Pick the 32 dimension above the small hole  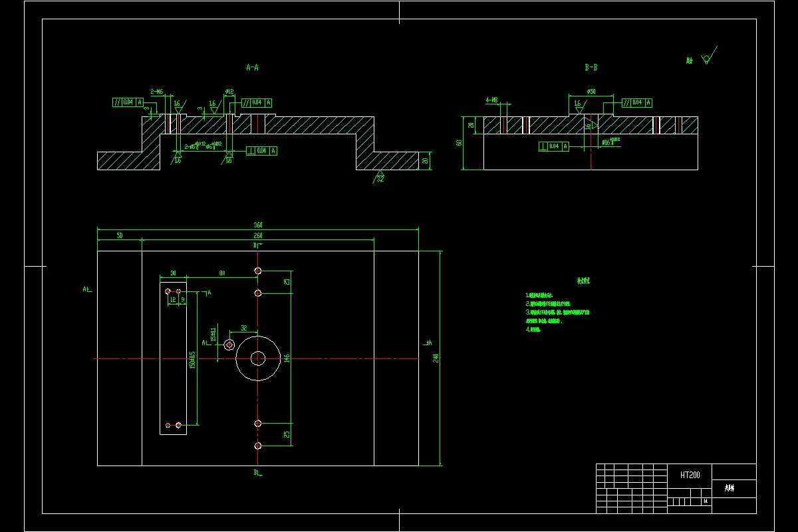coord(243,328)
